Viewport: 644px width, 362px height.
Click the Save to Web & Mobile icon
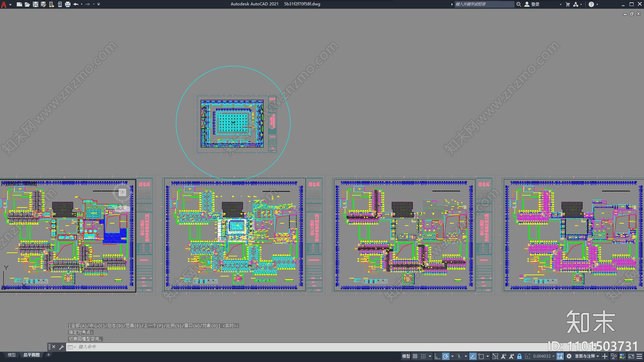pyautogui.click(x=60, y=4)
